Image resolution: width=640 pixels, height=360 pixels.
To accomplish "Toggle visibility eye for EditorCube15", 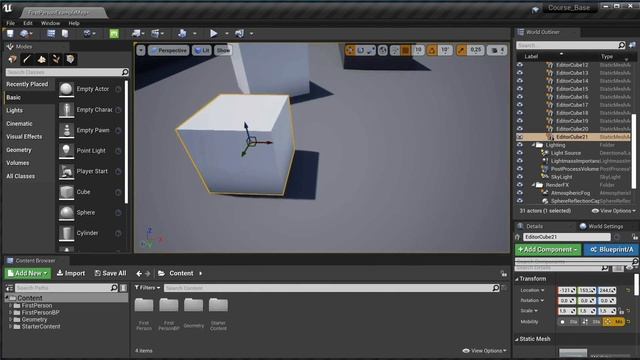I will (x=520, y=89).
